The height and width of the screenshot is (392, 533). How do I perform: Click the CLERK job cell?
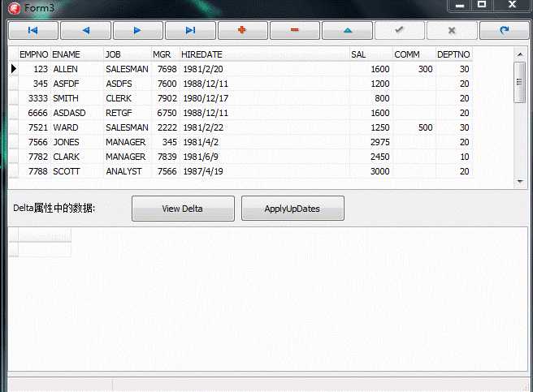click(x=128, y=98)
